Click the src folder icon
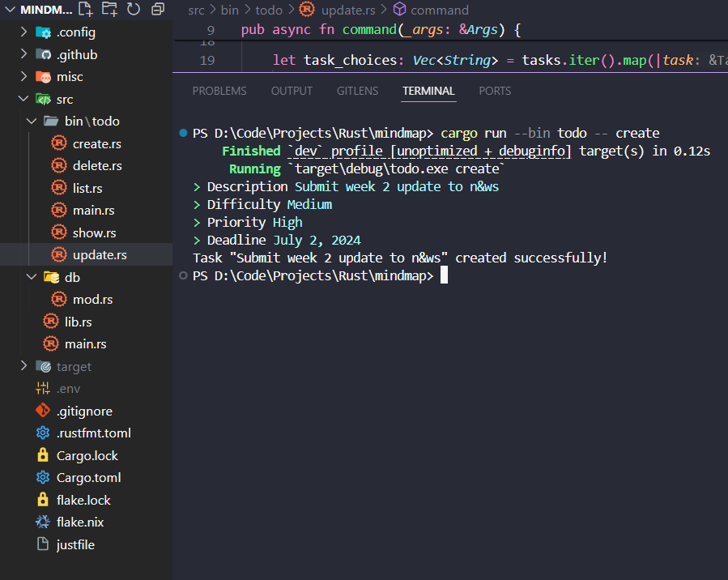The width and height of the screenshot is (728, 580). [x=44, y=99]
